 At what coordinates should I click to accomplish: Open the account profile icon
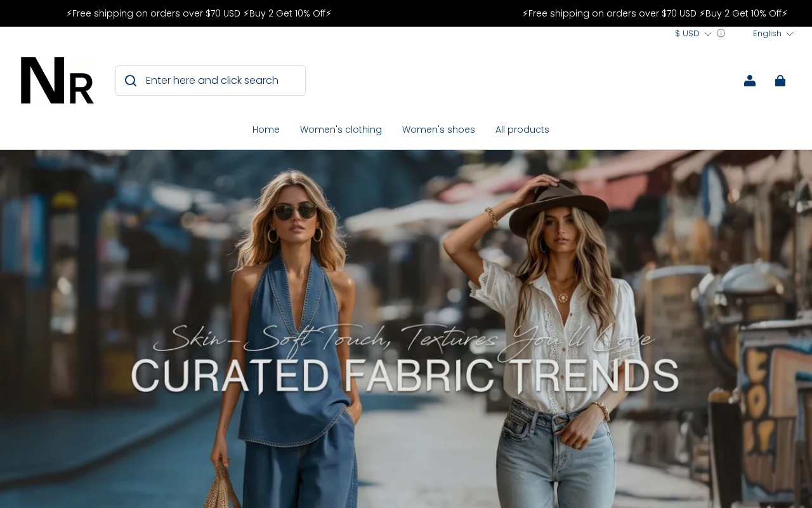[x=750, y=81]
